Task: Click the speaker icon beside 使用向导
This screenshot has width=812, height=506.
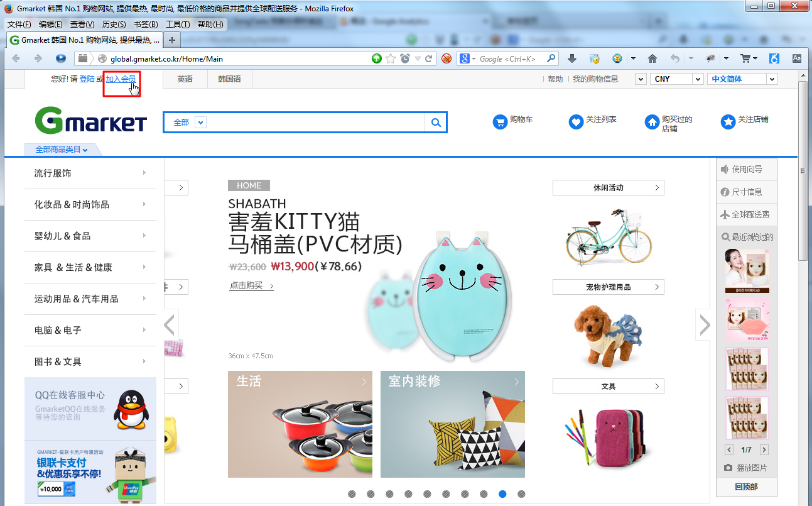Action: click(x=725, y=169)
